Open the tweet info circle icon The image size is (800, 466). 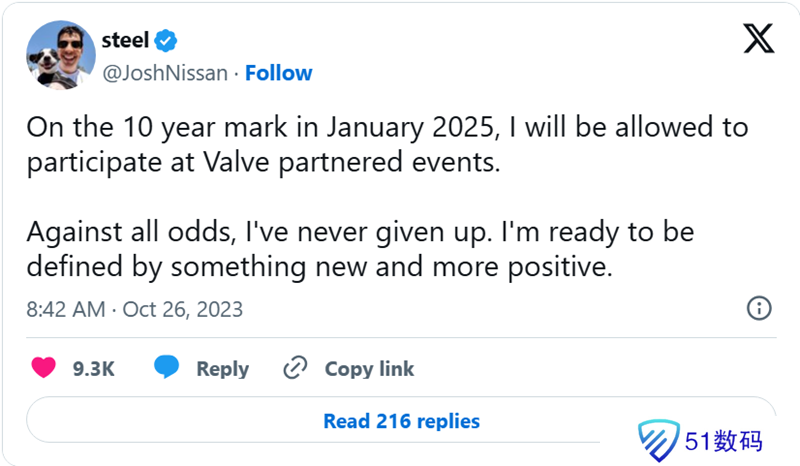point(759,307)
